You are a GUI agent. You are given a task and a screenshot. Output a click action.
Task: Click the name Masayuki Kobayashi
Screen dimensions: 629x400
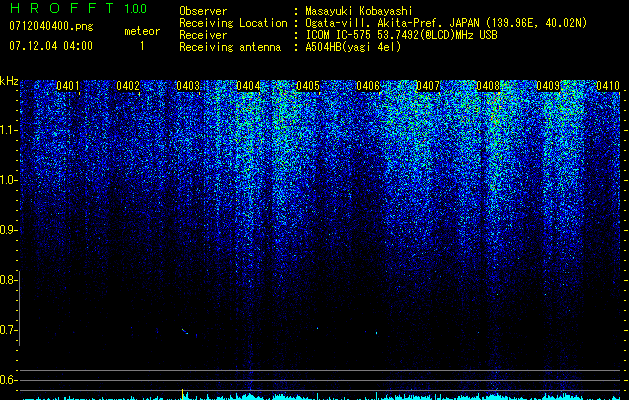[358, 11]
